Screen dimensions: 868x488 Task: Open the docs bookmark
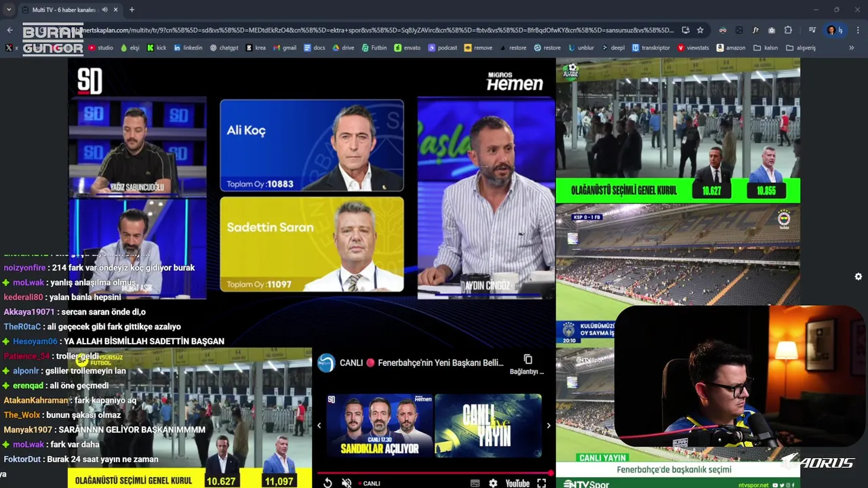pyautogui.click(x=315, y=47)
